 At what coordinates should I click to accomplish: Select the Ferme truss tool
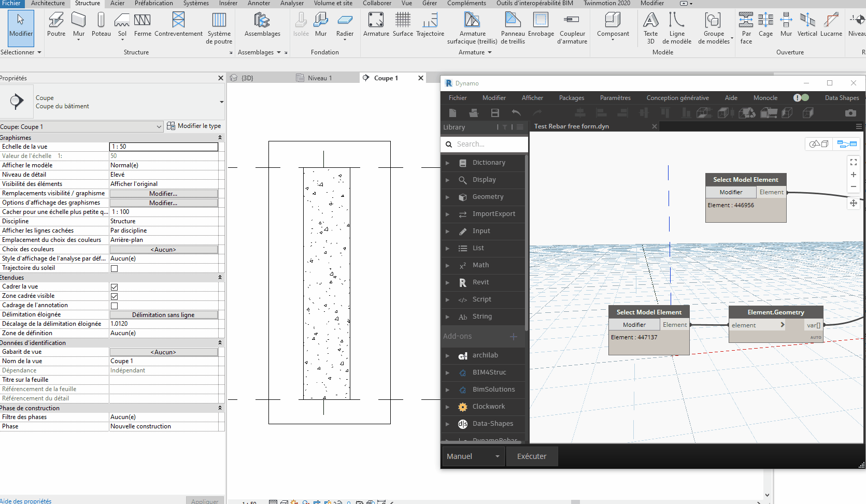pos(143,24)
